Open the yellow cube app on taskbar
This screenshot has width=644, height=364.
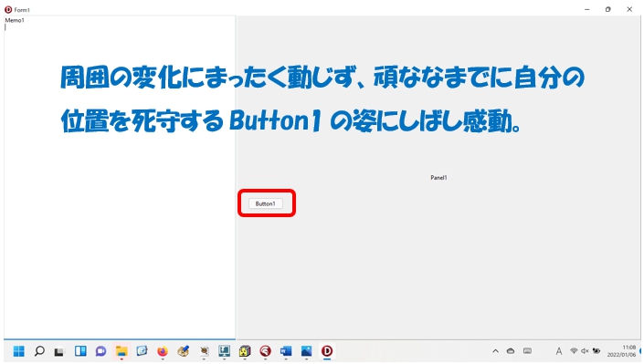245,351
